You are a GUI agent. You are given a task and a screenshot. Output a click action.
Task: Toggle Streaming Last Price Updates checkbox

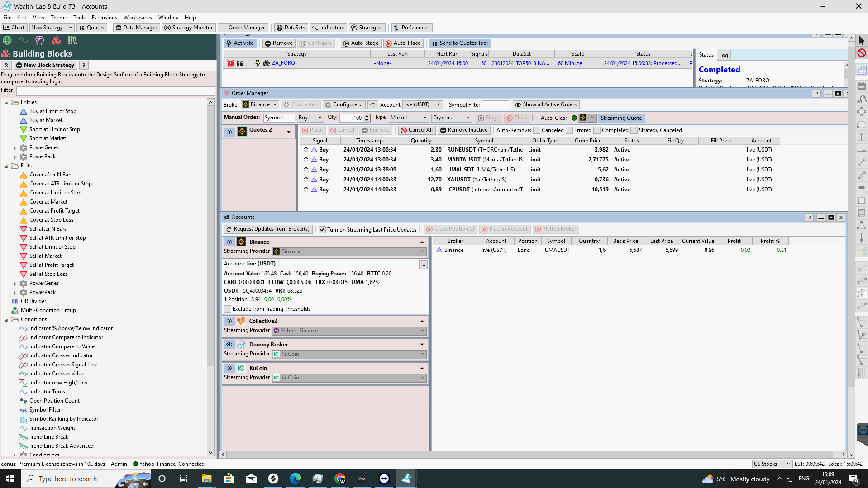(x=322, y=230)
